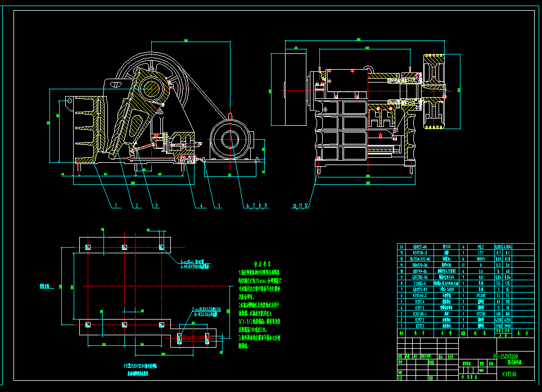Click part callout number 2

[x=137, y=206]
